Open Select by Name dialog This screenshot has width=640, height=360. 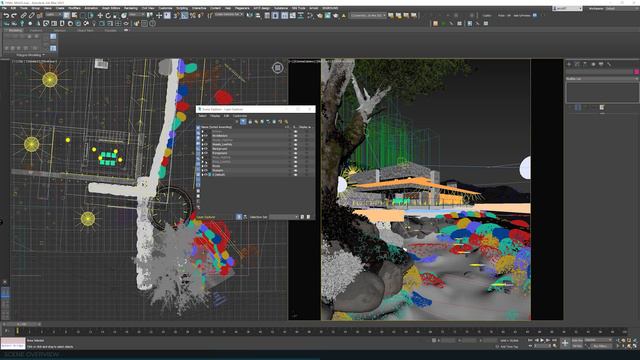74,16
